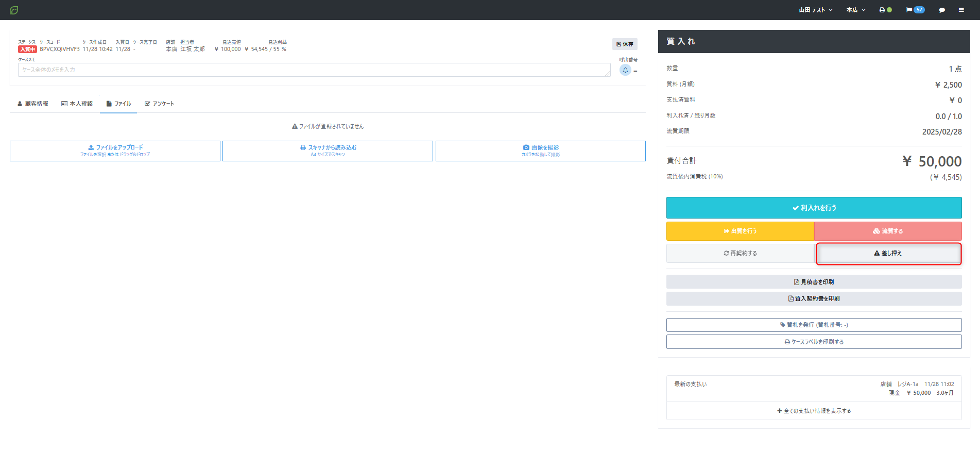Click the 数量 value 1 点
Screen dimensions: 980x451
pyautogui.click(x=955, y=69)
